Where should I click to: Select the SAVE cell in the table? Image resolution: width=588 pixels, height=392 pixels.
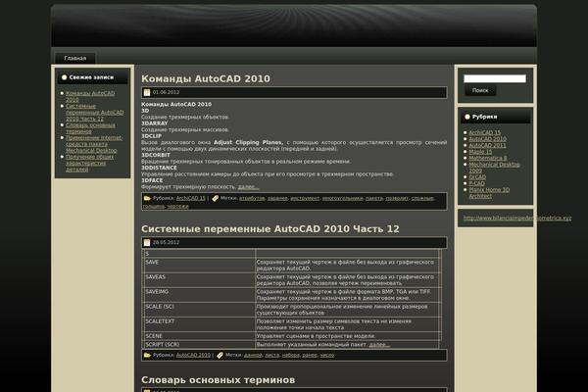click(x=200, y=266)
